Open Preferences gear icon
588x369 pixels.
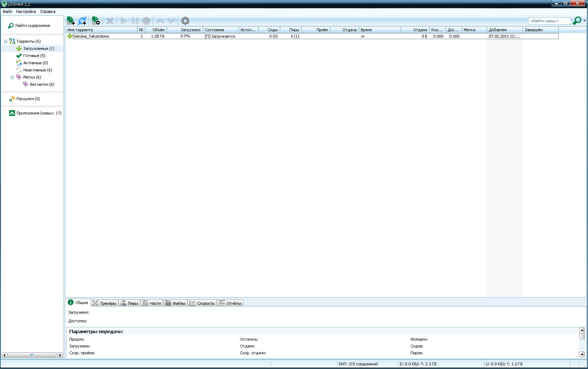tap(185, 21)
